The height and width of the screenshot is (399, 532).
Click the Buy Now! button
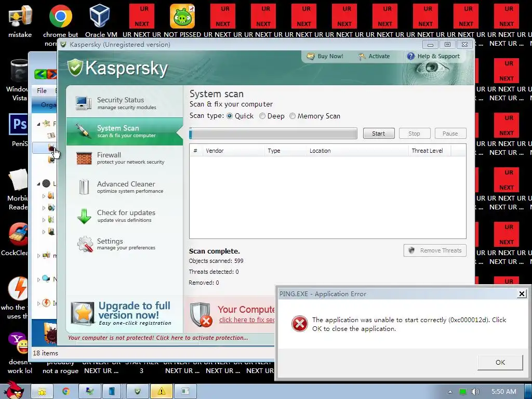pos(325,56)
